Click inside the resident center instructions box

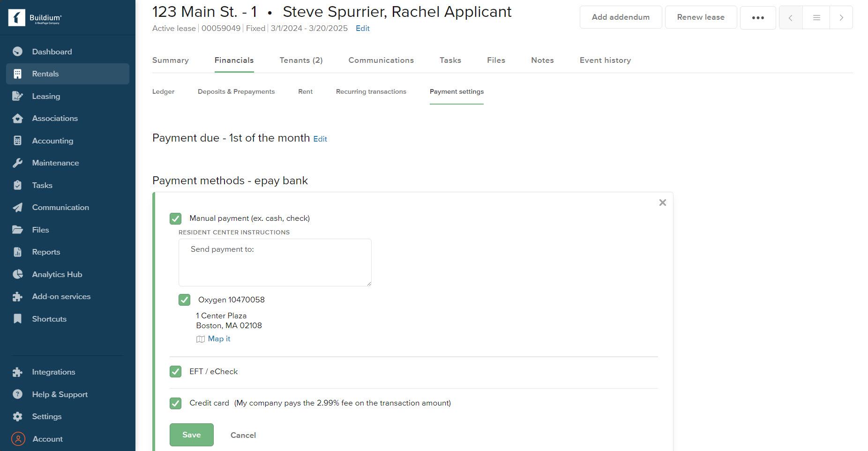tap(275, 263)
